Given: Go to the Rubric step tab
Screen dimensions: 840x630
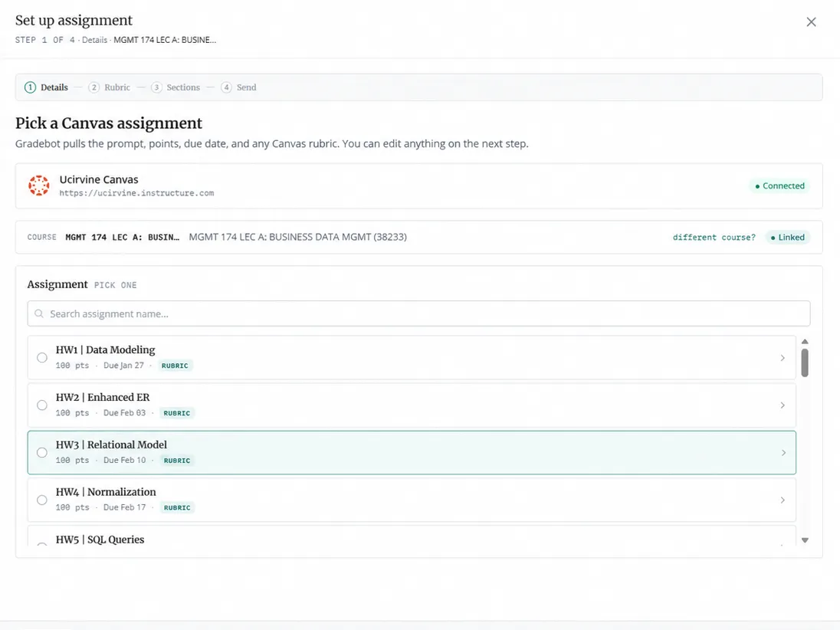Looking at the screenshot, I should pos(110,87).
